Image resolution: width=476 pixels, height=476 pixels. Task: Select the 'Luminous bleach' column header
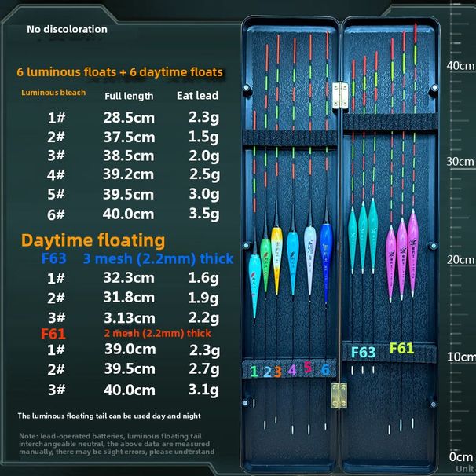53,93
